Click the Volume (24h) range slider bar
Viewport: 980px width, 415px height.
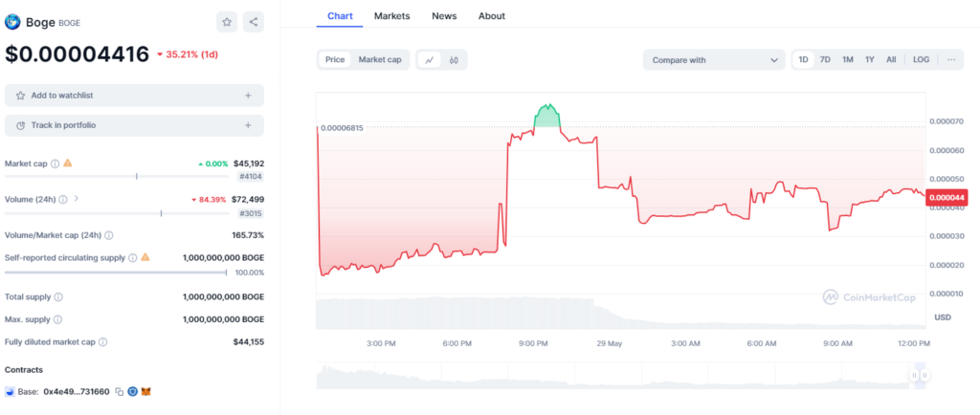(x=117, y=213)
